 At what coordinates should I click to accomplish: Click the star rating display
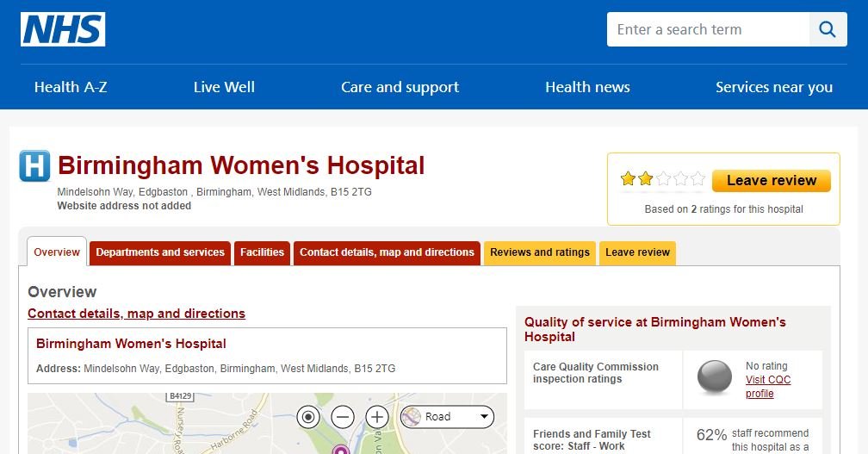click(x=663, y=179)
